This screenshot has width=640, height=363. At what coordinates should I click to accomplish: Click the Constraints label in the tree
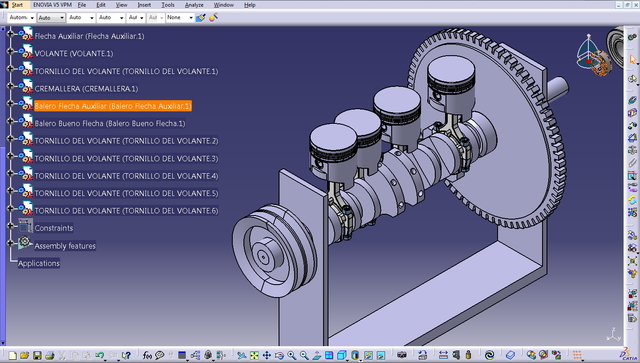(x=53, y=228)
